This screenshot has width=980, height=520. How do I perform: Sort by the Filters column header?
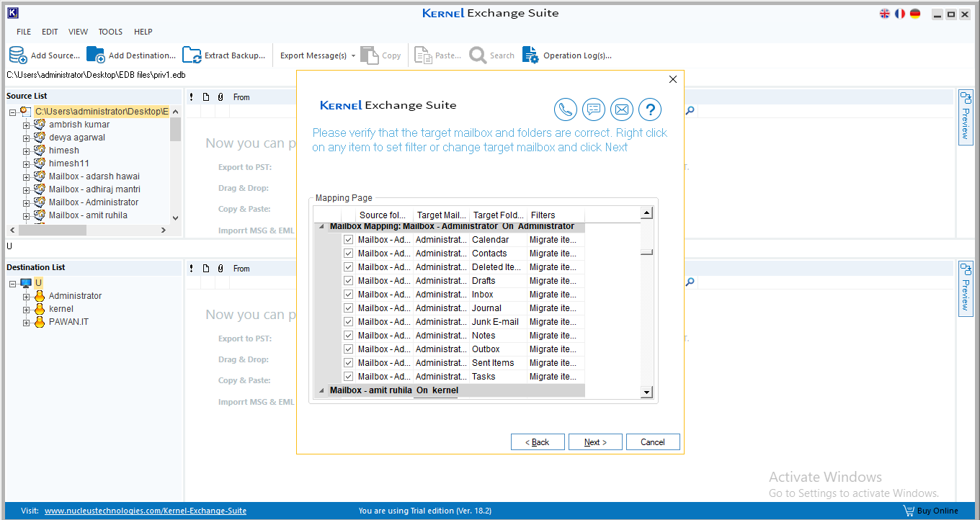(x=555, y=215)
